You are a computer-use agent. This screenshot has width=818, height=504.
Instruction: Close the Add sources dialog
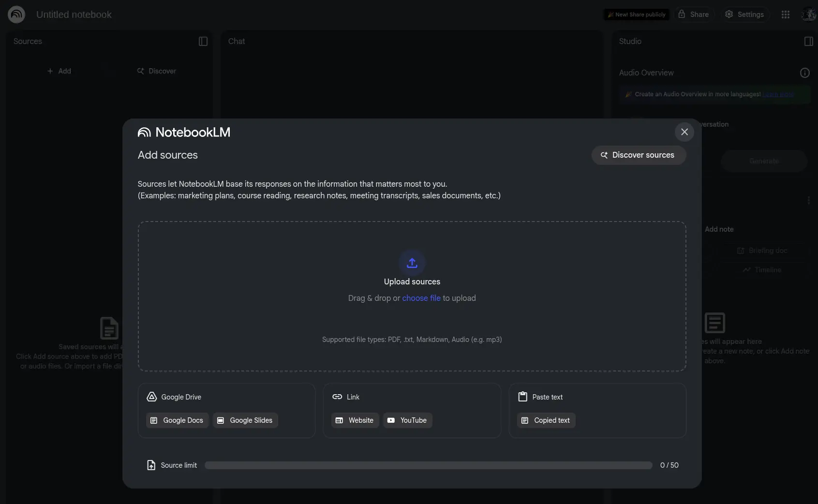click(684, 132)
